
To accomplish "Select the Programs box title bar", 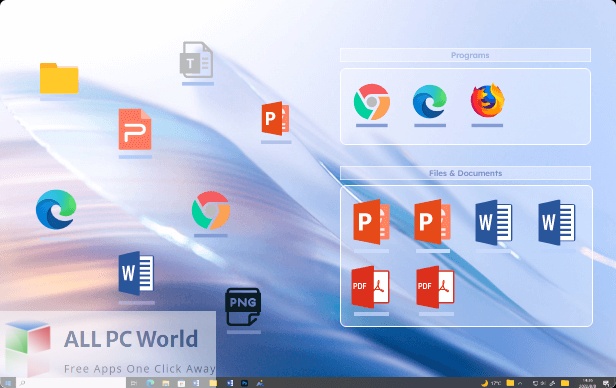I will (x=465, y=55).
